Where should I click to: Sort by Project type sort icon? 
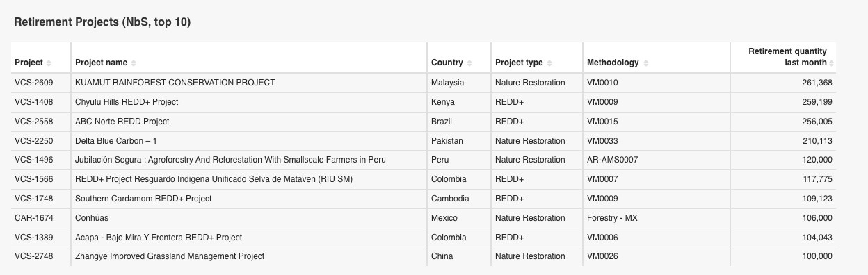(x=549, y=63)
